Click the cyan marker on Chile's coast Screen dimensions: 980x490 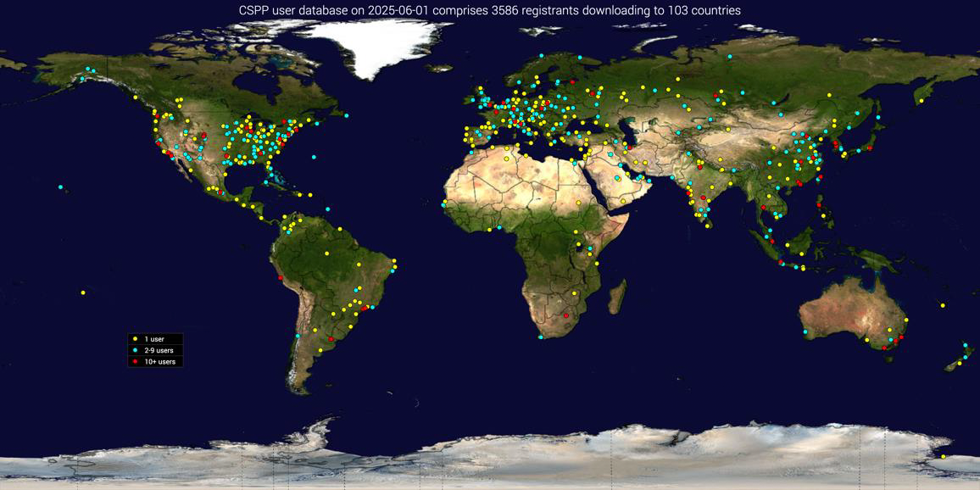[298, 336]
